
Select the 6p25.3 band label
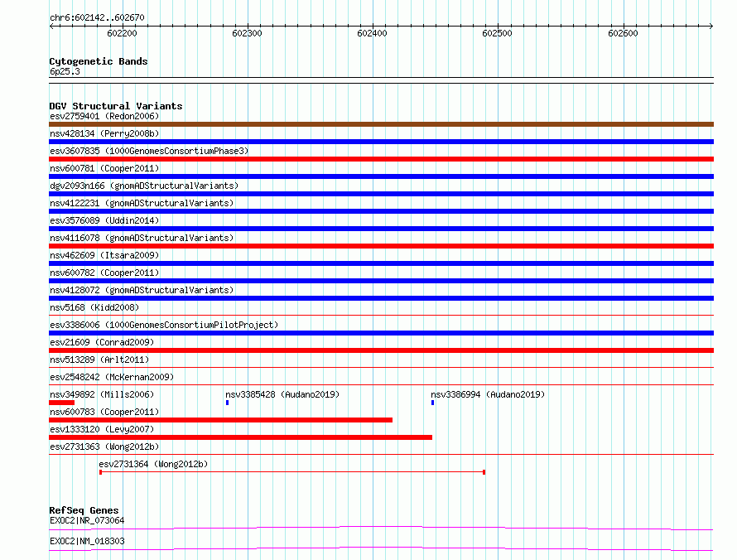click(65, 71)
